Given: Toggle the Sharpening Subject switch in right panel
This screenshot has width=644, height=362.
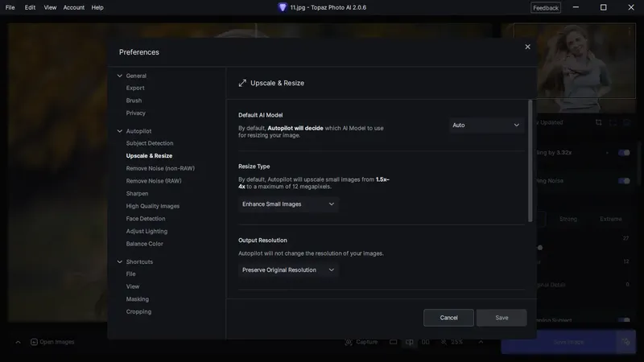Looking at the screenshot, I should pos(624,320).
